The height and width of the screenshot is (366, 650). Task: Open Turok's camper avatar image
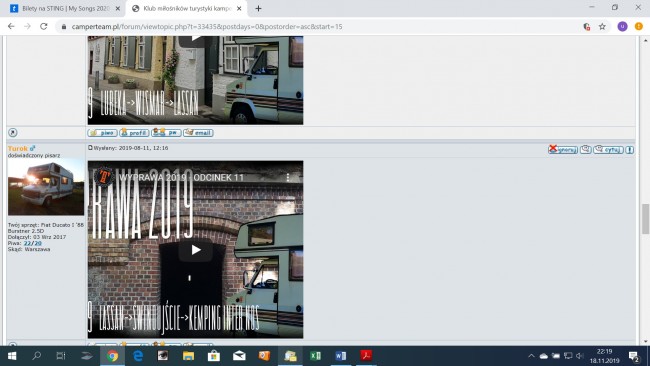(46, 187)
